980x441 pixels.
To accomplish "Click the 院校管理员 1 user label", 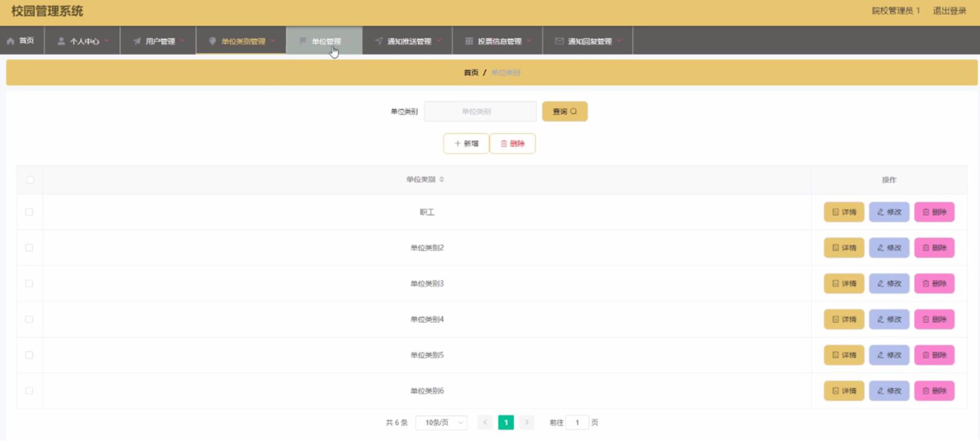I will 896,10.
